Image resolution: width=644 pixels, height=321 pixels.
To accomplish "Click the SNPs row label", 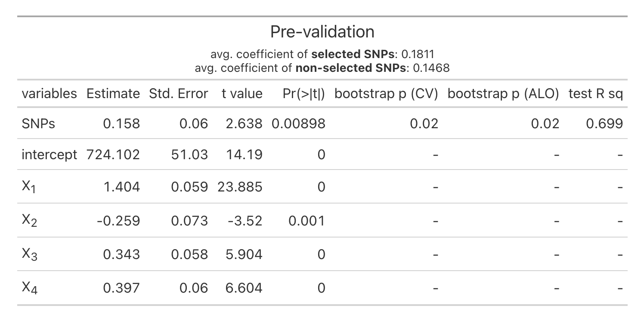I will (x=38, y=124).
